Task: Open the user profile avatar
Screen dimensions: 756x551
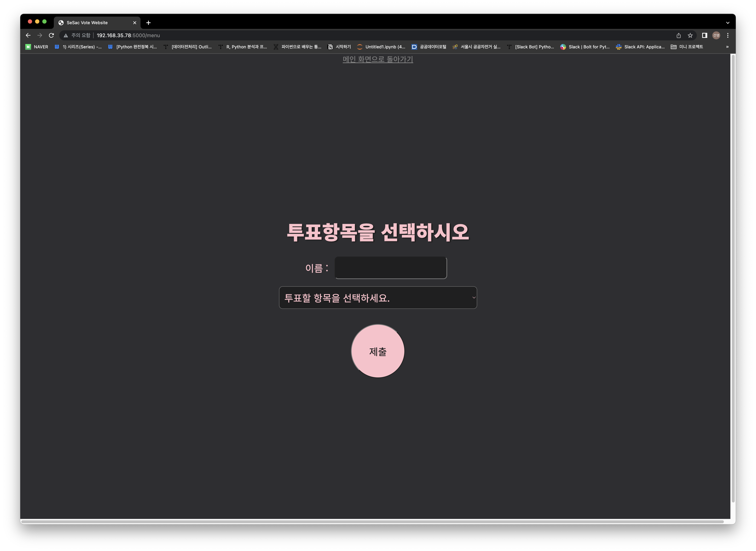Action: point(716,35)
